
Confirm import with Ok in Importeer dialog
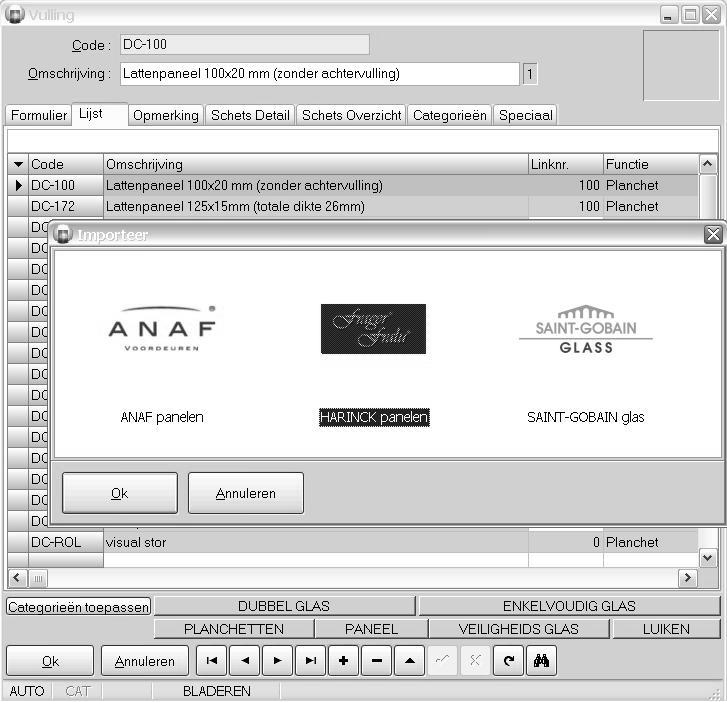(x=120, y=493)
